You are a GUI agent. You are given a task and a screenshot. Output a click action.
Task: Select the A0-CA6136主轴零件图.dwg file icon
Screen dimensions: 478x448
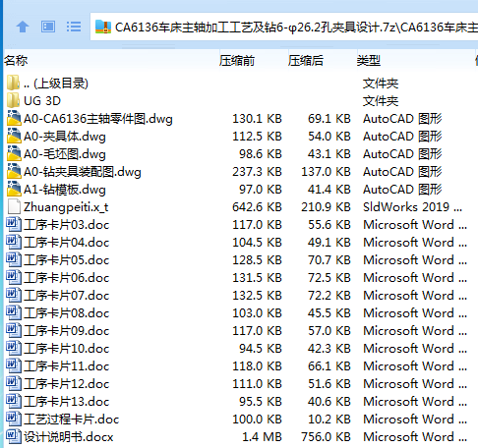(14, 118)
